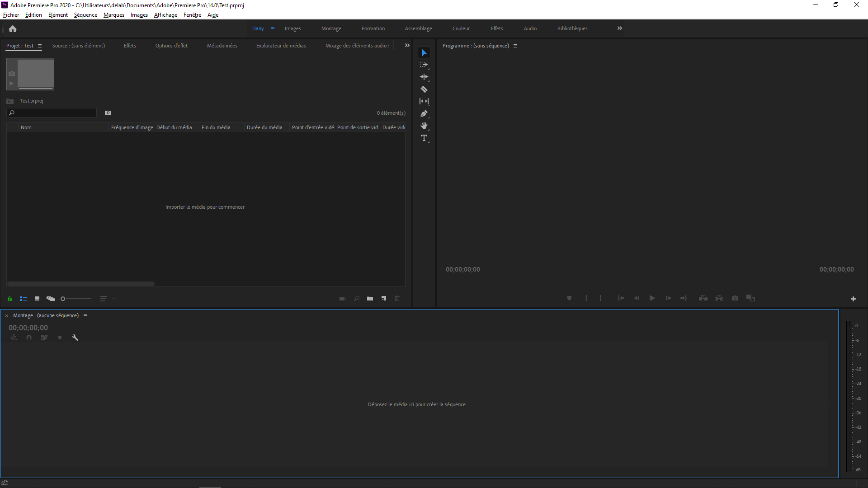Select the Hand tool
This screenshot has height=488, width=868.
click(424, 126)
